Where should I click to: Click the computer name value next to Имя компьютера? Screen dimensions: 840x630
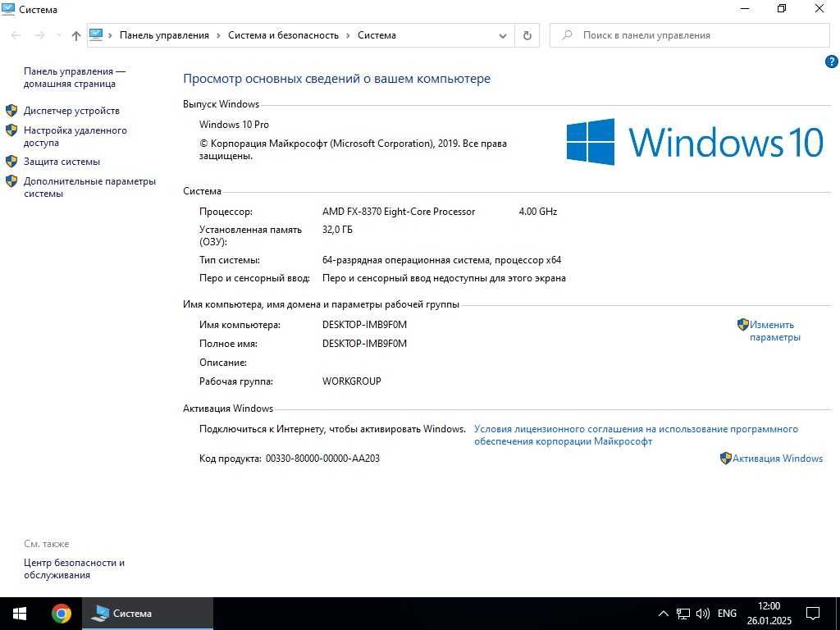(364, 325)
